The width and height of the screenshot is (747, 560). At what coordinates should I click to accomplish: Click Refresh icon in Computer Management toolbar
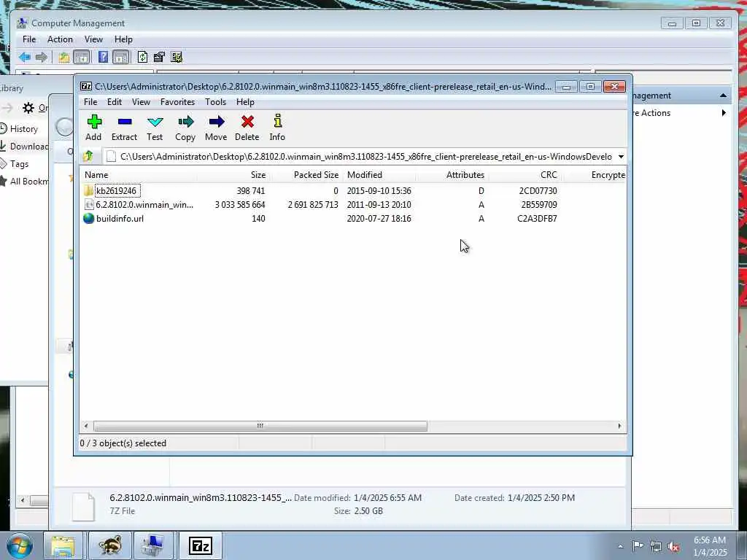point(142,57)
